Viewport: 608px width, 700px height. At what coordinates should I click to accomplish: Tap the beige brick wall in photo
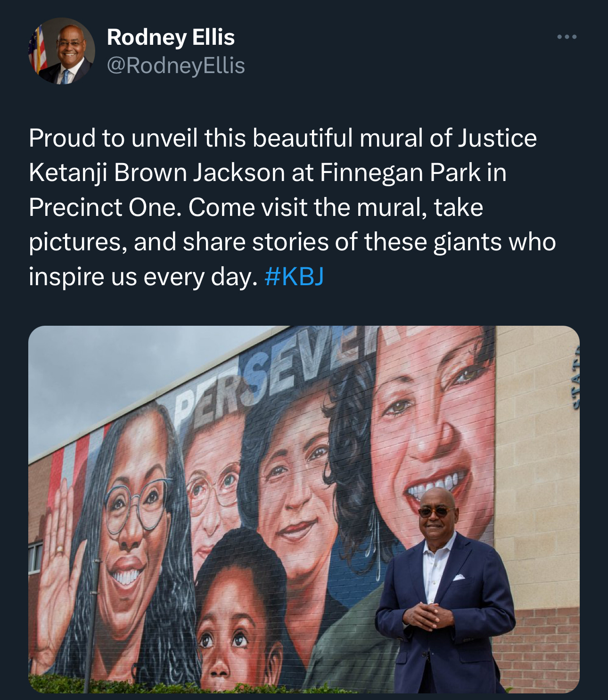[x=537, y=471]
